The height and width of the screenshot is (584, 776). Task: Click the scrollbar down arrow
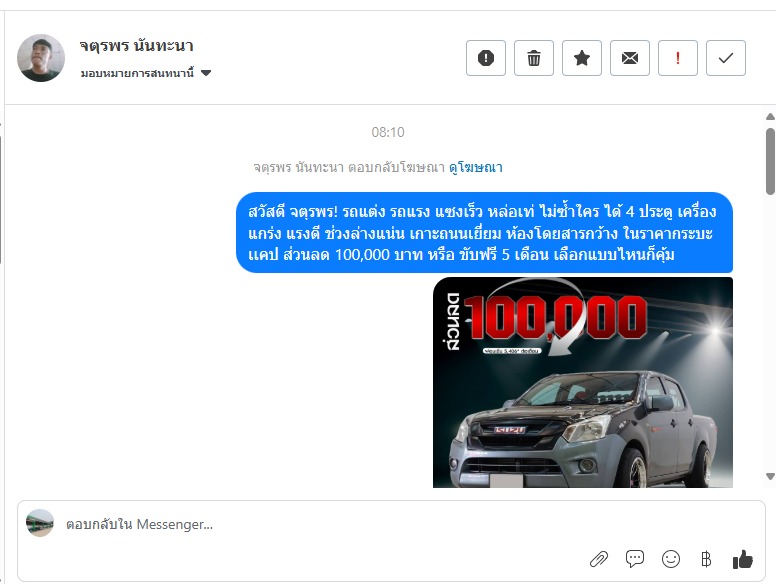770,476
